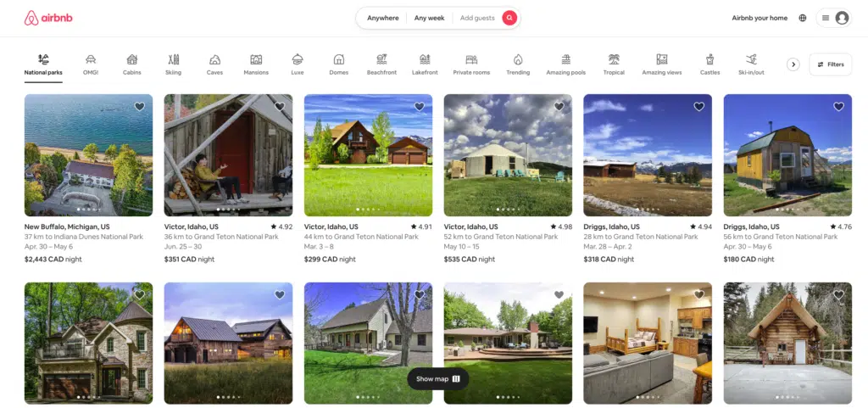Expand the Any week date selector
Image resolution: width=868 pixels, height=408 pixels.
[x=429, y=18]
